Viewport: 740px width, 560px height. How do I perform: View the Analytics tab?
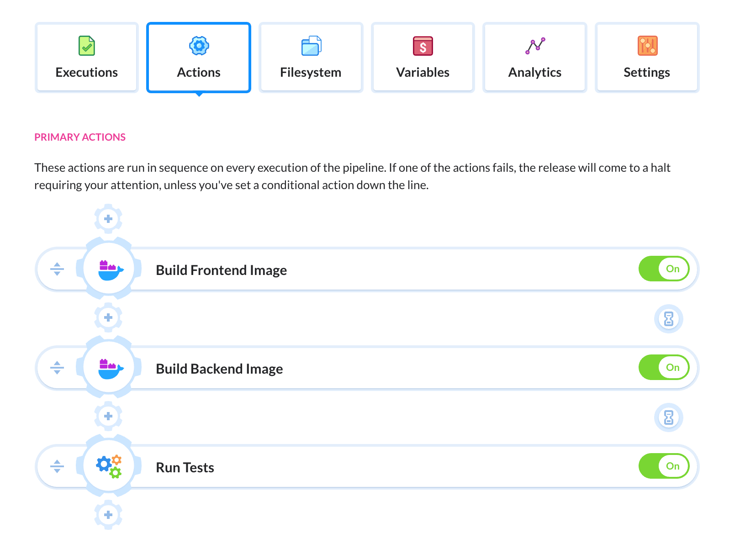pyautogui.click(x=534, y=58)
